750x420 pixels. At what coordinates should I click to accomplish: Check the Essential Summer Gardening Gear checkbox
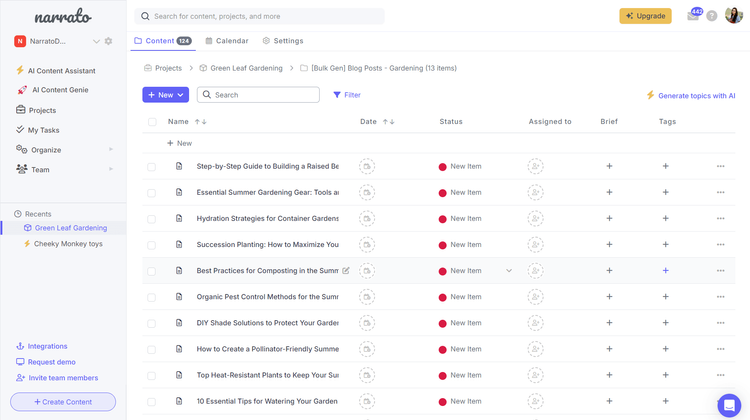(x=152, y=193)
